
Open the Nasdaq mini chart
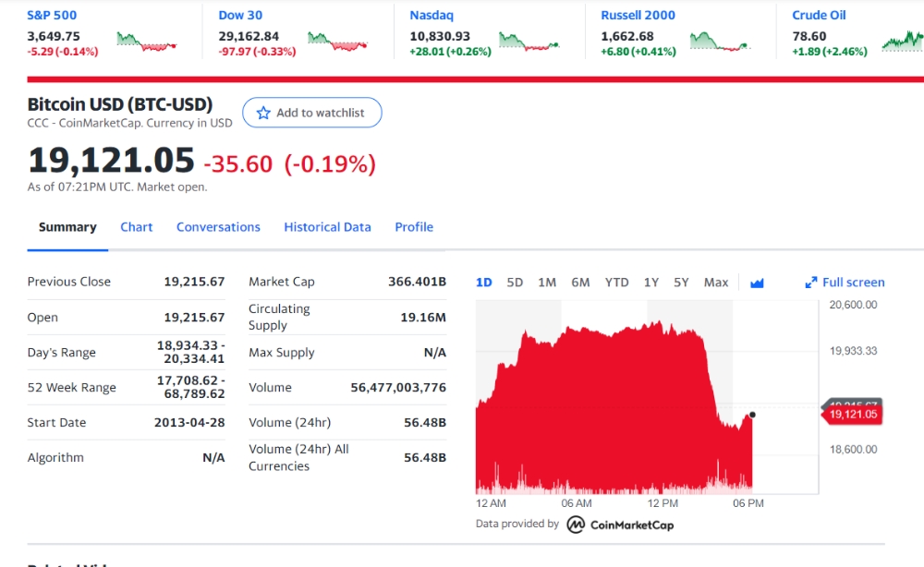point(529,42)
